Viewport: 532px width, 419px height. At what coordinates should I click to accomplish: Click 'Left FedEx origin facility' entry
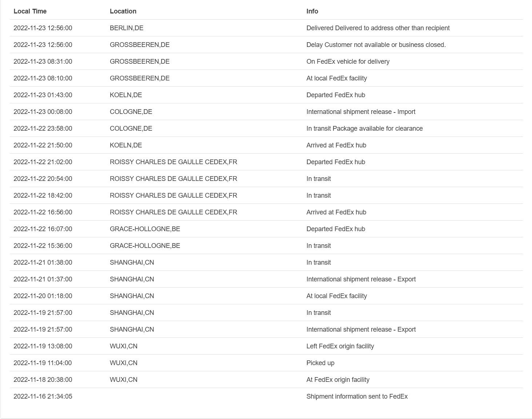pyautogui.click(x=340, y=346)
